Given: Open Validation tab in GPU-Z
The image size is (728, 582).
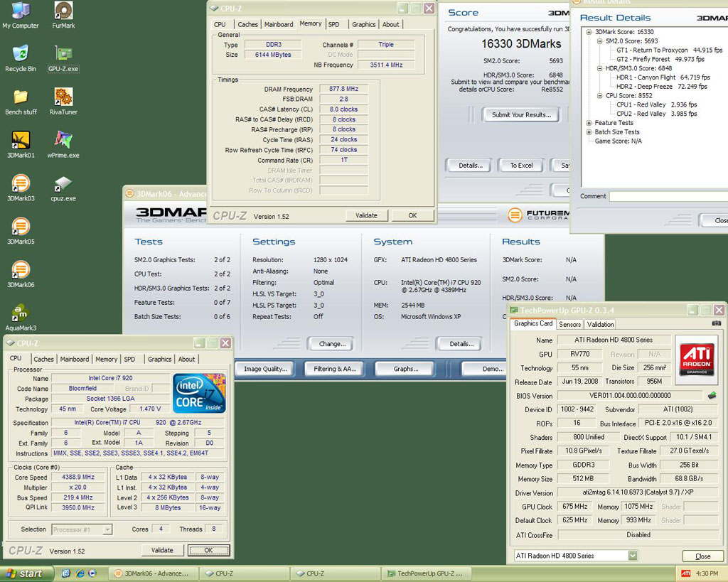Looking at the screenshot, I should click(x=600, y=325).
